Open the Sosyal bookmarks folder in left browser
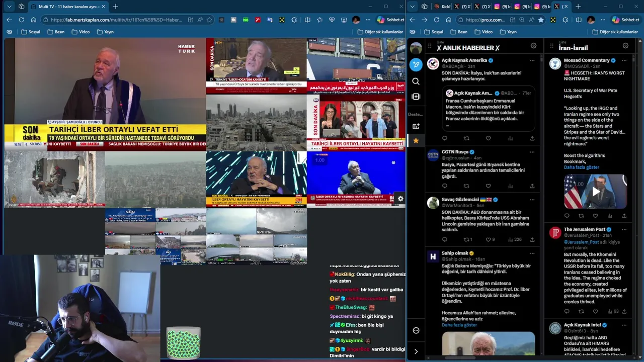Image resolution: width=644 pixels, height=362 pixels. pyautogui.click(x=31, y=32)
